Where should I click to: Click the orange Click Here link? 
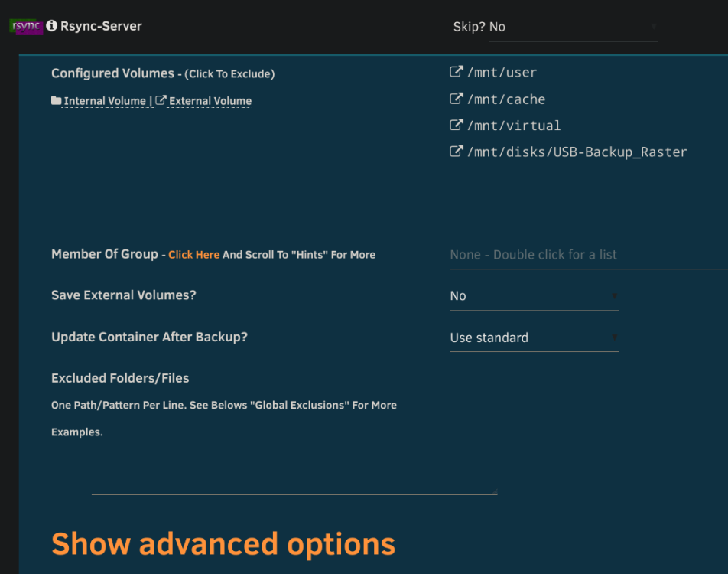pos(193,255)
